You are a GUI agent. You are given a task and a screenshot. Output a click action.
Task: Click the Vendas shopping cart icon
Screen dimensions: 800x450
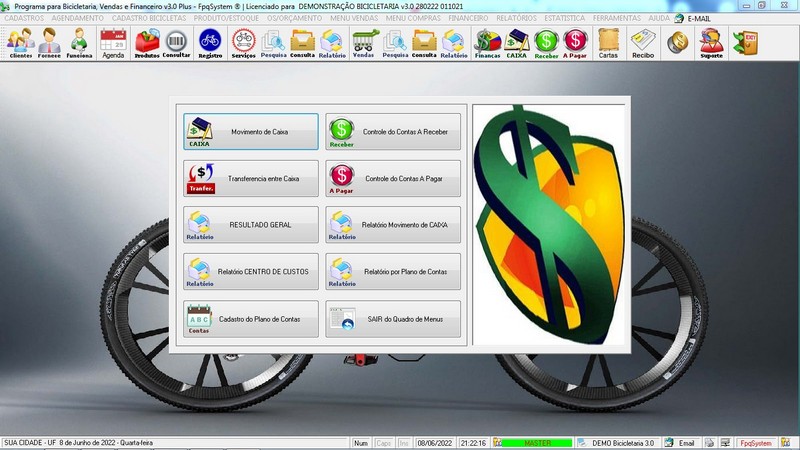pyautogui.click(x=363, y=43)
